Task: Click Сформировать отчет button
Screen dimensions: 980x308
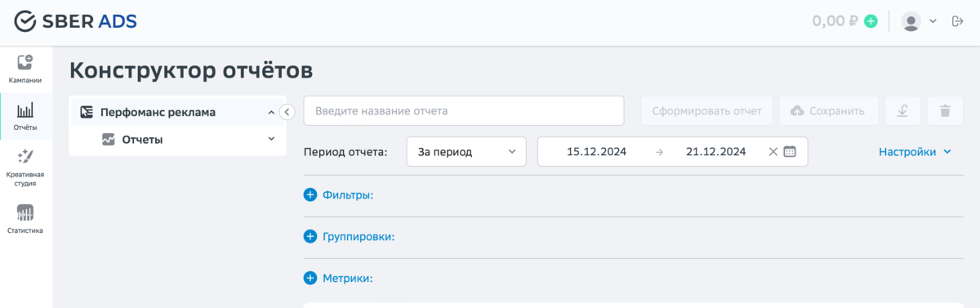Action: [706, 110]
